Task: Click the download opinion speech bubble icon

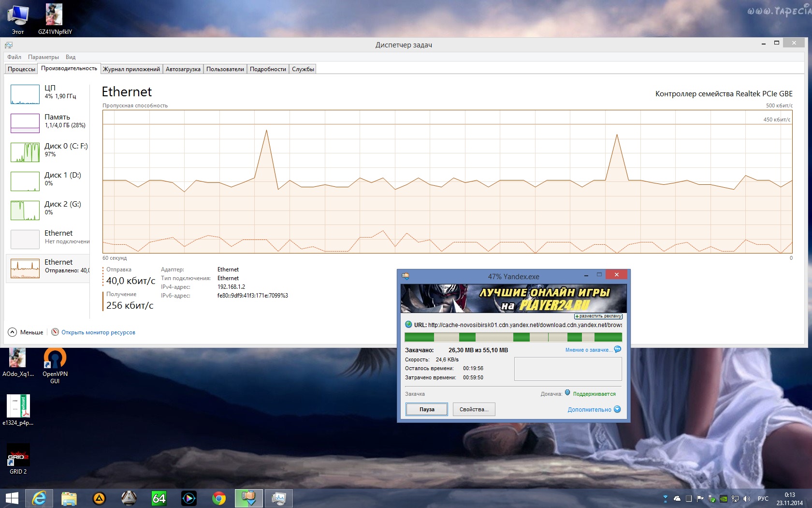Action: click(x=617, y=349)
